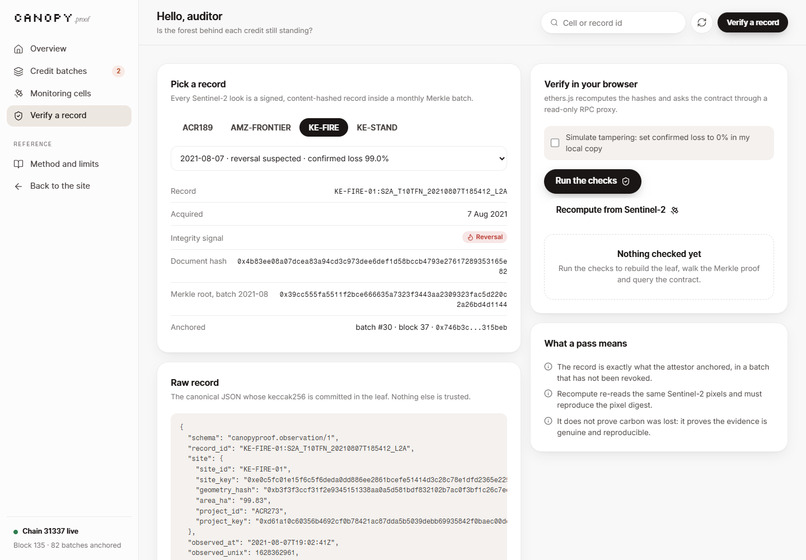This screenshot has height=560, width=806.
Task: Click the "observed_unix" JSON line
Action: pyautogui.click(x=243, y=553)
